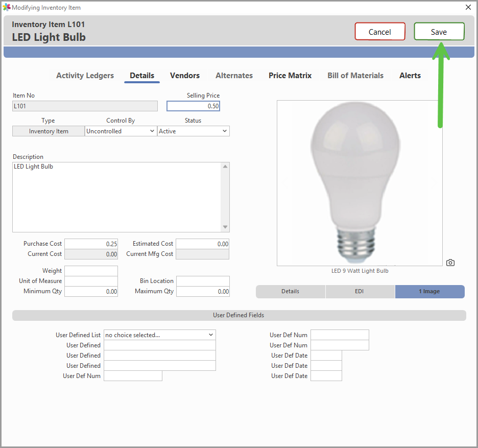Image resolution: width=478 pixels, height=448 pixels.
Task: Select the 1 Image segment button
Action: coord(430,291)
